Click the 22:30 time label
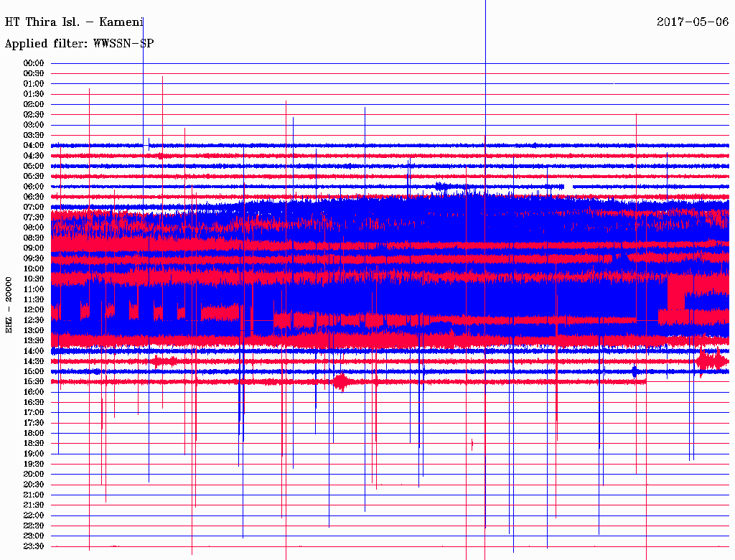The height and width of the screenshot is (560, 735). pos(34,526)
